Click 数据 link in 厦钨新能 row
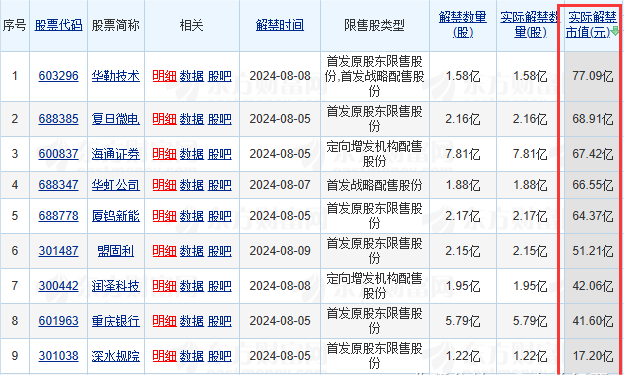 [x=192, y=216]
